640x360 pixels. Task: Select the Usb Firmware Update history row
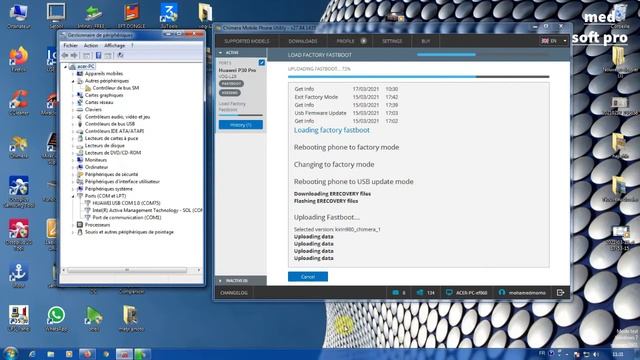[x=346, y=113]
